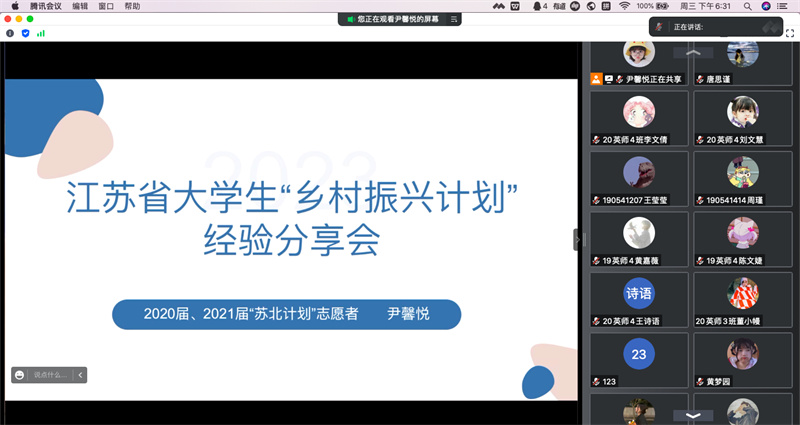The image size is (800, 425).
Task: Click the orange host icon beside 尹馨悦
Action: pos(596,78)
